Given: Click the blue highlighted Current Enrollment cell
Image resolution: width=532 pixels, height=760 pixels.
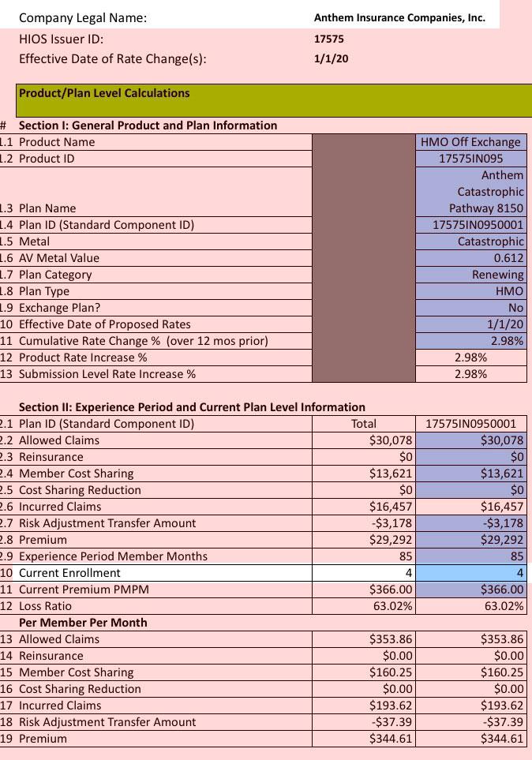Looking at the screenshot, I should tap(470, 573).
